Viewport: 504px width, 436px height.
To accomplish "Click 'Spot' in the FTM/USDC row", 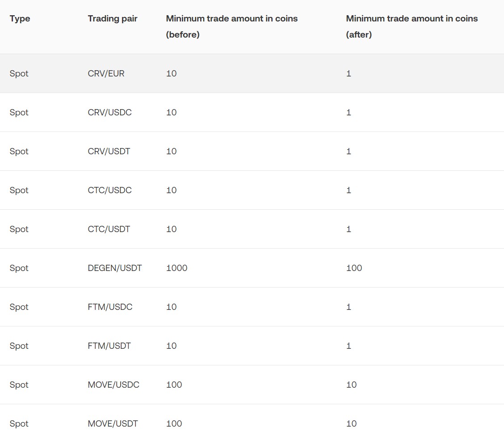I will (19, 307).
